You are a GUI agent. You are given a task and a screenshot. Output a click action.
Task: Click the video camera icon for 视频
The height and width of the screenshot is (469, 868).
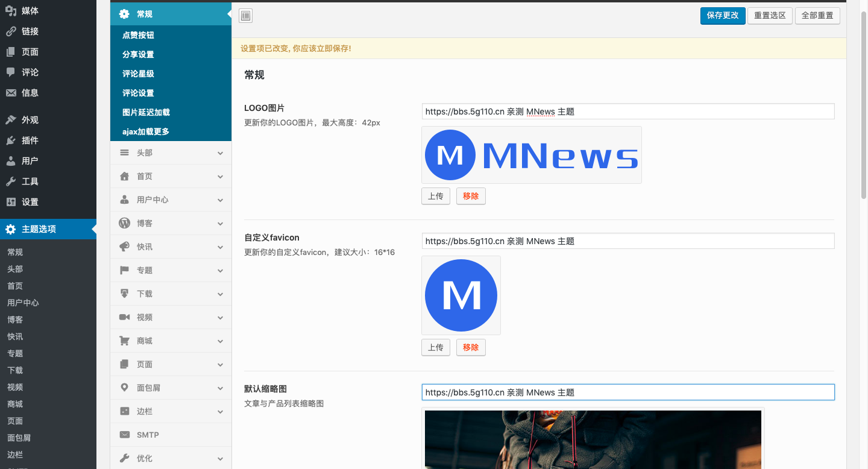tap(125, 317)
